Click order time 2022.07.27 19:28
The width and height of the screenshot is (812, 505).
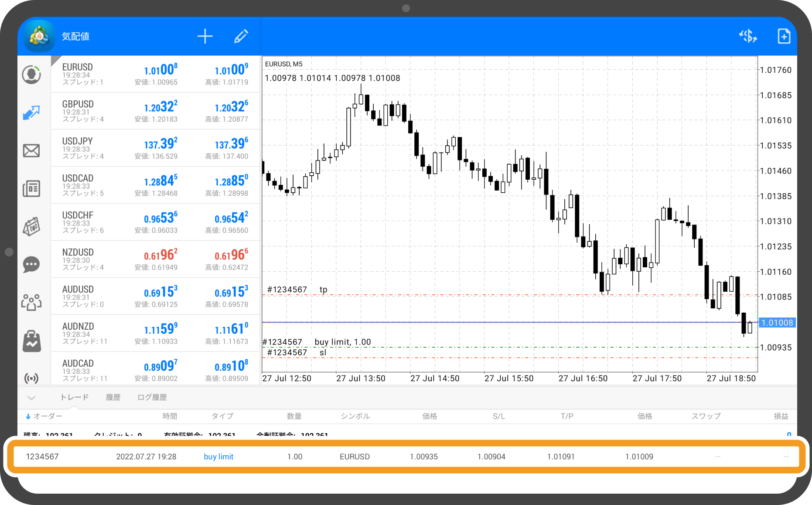[146, 457]
